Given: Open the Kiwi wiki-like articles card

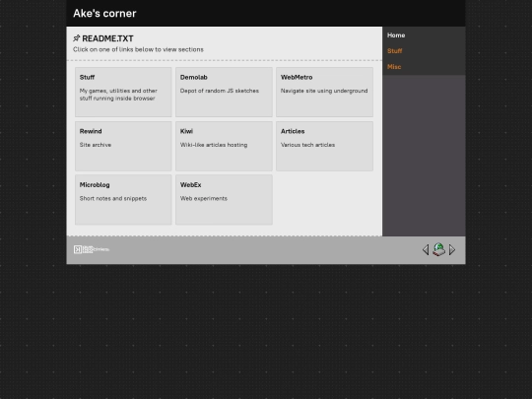Looking at the screenshot, I should point(224,146).
